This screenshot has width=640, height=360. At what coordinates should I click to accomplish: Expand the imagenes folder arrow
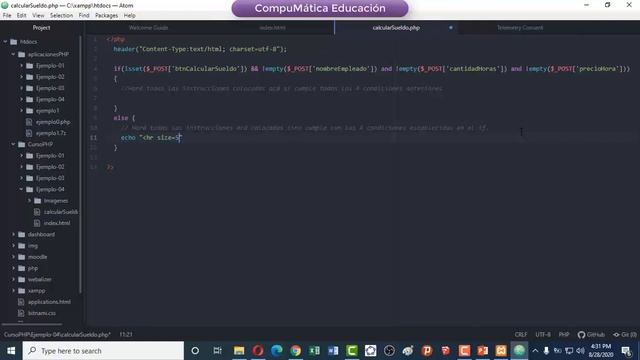click(x=29, y=201)
